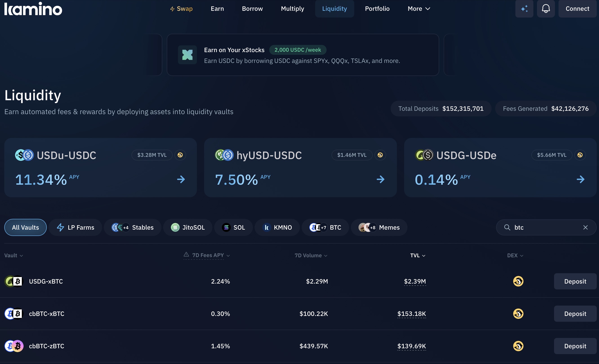Open USDG-USDe vault via arrow

coord(581,180)
